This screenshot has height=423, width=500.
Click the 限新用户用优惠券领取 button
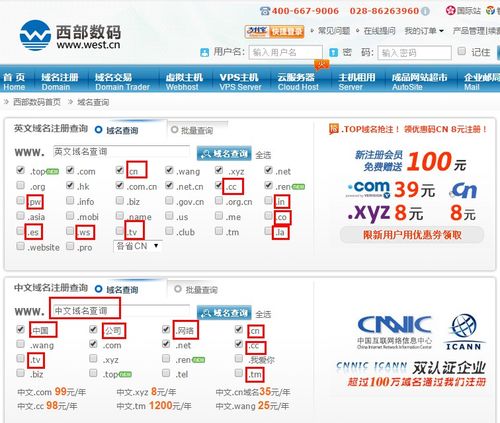(x=412, y=235)
